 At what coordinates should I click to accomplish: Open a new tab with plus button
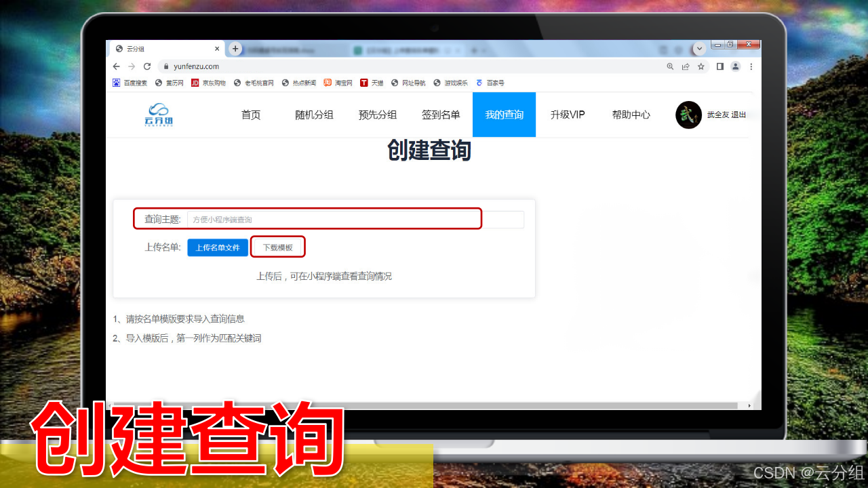[x=235, y=49]
